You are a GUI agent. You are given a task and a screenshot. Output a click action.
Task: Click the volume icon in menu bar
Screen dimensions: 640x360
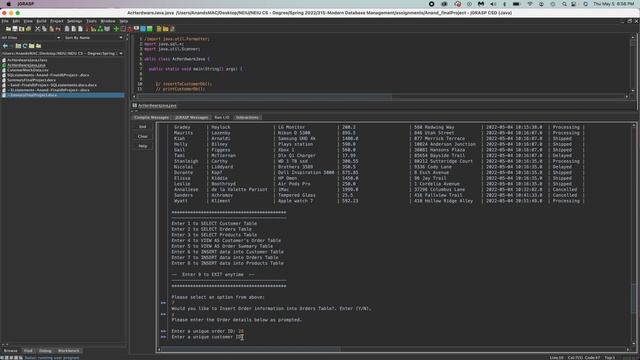coord(493,4)
